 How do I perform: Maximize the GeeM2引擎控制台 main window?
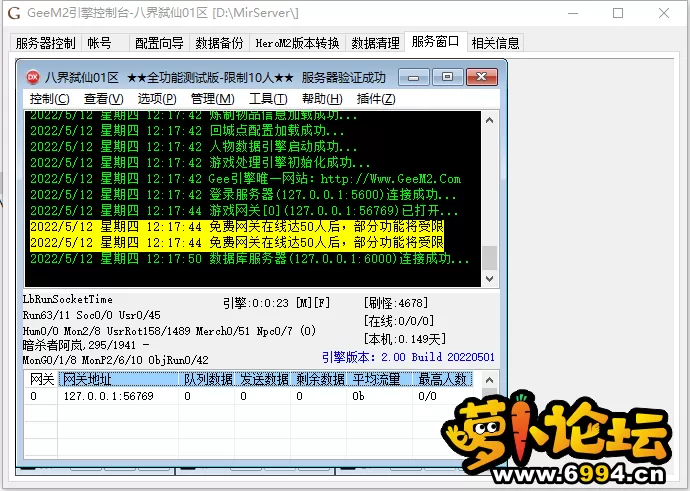pos(618,13)
